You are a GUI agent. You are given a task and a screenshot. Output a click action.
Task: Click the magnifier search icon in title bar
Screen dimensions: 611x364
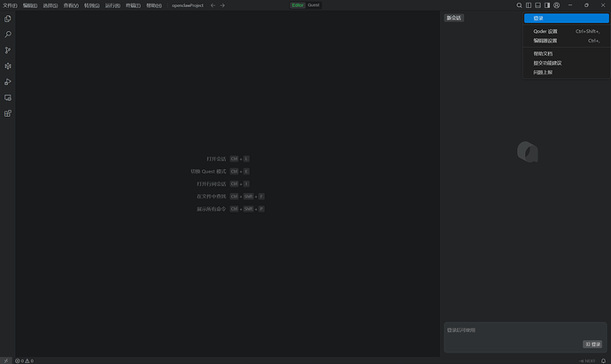click(x=520, y=5)
